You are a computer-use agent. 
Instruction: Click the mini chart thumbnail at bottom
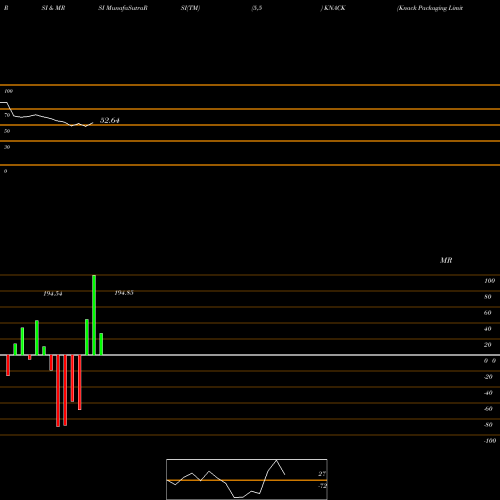tap(247, 479)
